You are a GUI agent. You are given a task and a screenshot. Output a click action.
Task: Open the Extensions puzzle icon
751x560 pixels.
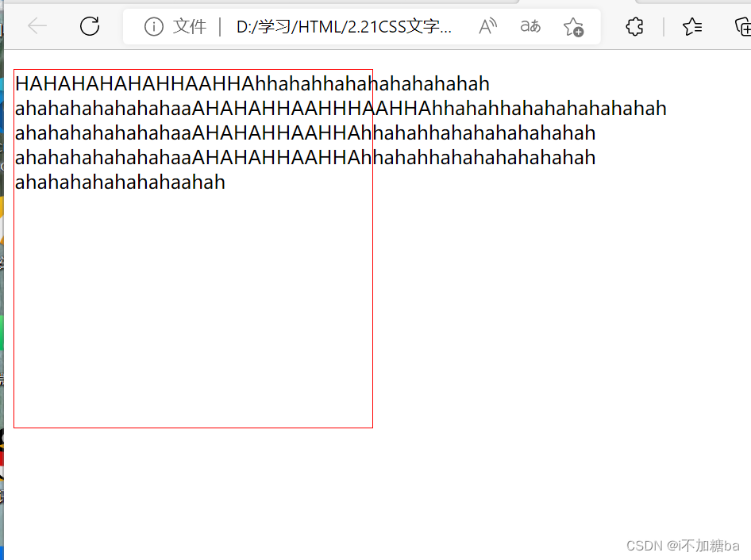(634, 27)
